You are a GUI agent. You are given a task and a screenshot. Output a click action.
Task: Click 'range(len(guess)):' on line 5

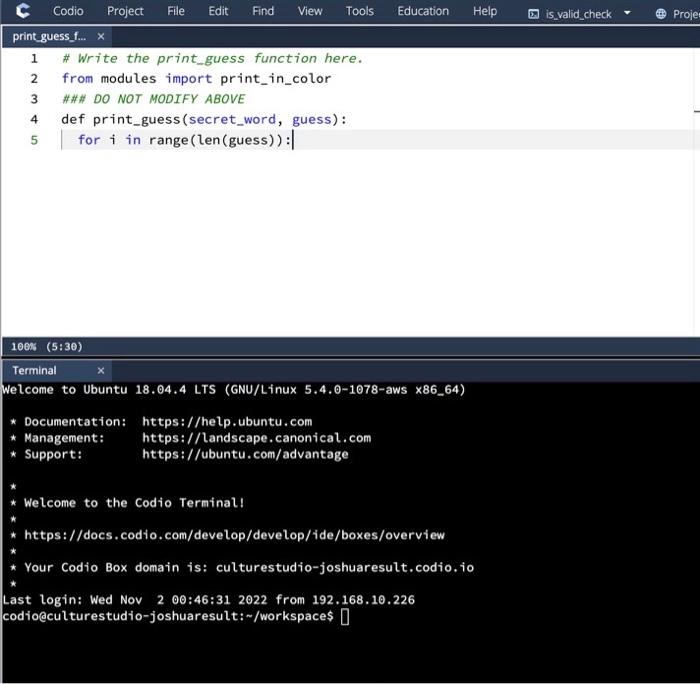click(x=220, y=140)
